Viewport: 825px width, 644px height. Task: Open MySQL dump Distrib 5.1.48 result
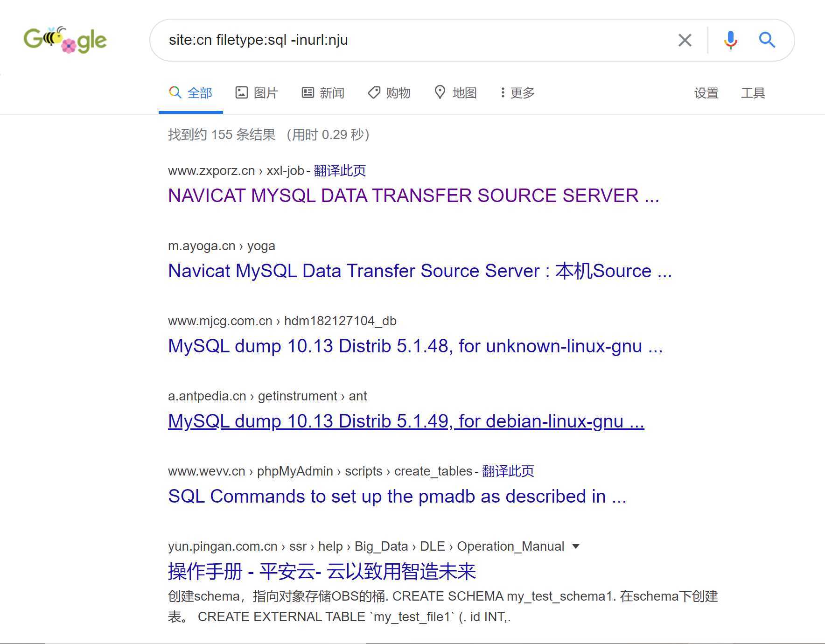415,346
